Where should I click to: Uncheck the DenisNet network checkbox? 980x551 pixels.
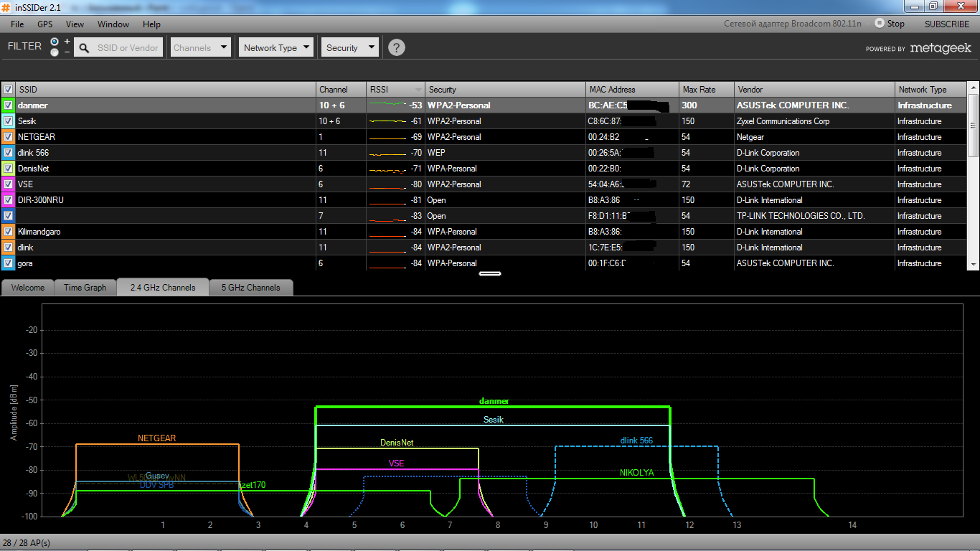[8, 169]
